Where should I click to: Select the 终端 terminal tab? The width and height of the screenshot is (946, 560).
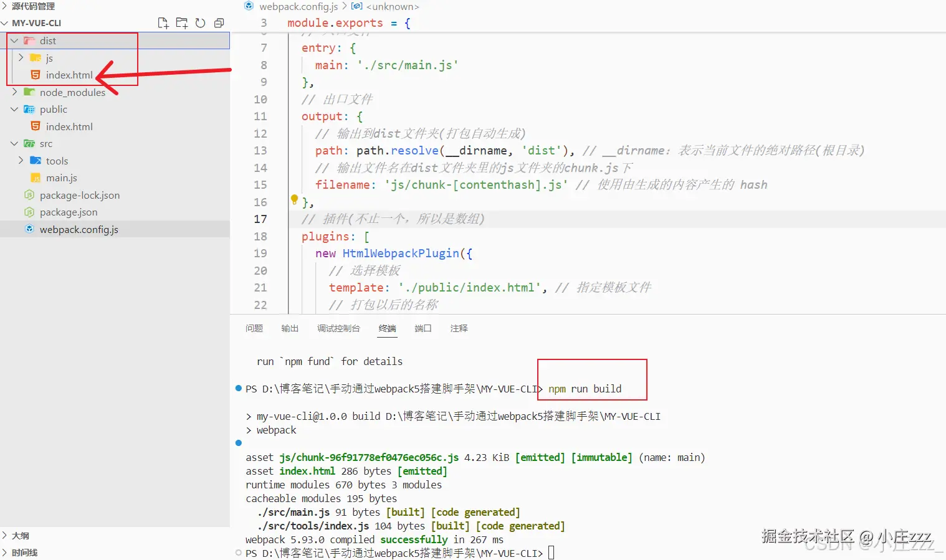coord(388,328)
